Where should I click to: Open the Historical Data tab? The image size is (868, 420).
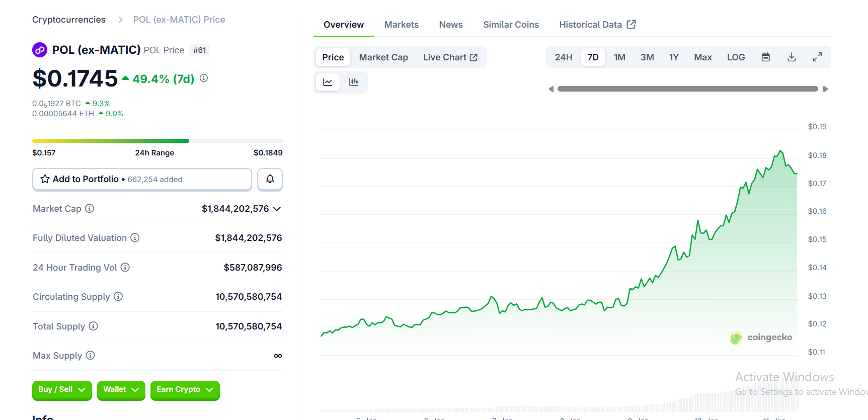(598, 25)
